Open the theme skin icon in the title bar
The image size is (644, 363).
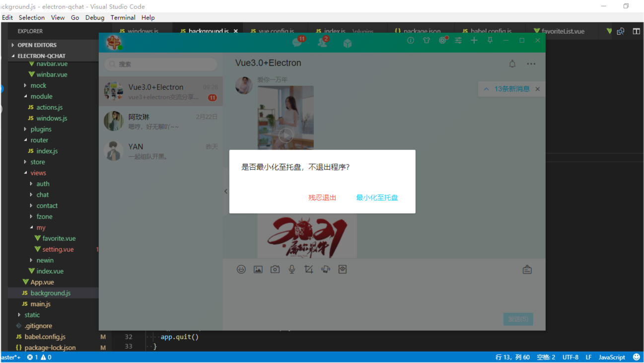tap(427, 40)
